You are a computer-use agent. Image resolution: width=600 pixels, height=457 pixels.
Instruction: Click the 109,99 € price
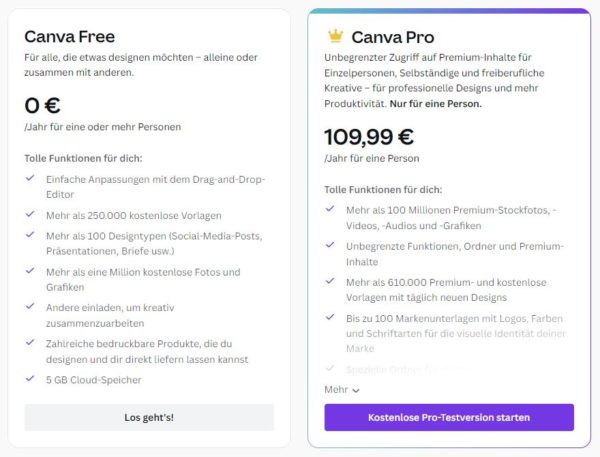369,137
